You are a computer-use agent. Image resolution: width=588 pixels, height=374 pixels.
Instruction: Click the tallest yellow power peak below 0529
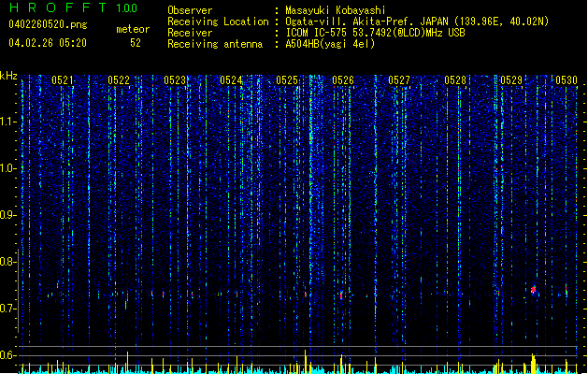[533, 363]
